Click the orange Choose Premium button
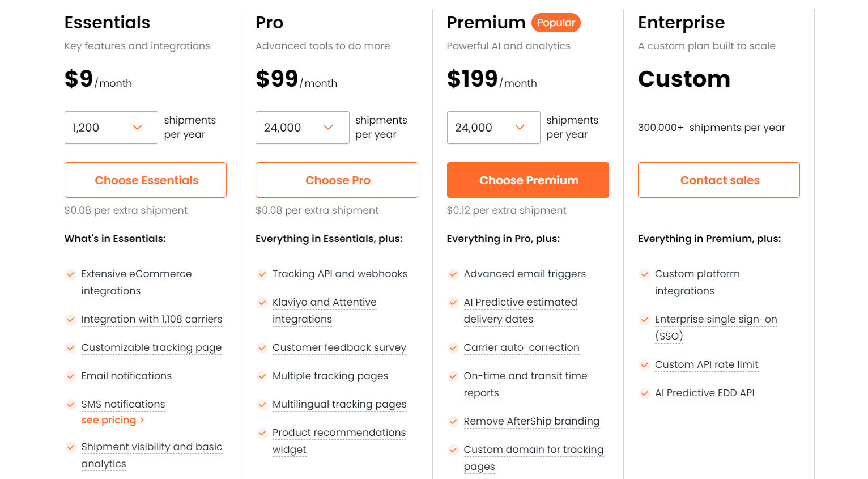Screen dimensions: 868x479 [527, 180]
